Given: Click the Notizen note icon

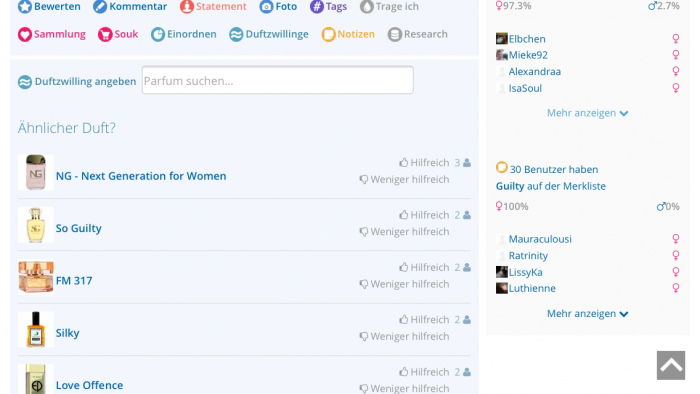Looking at the screenshot, I should [x=328, y=34].
